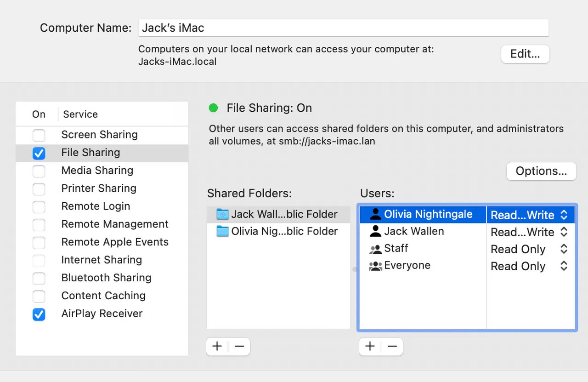
Task: Click Olivia Nightingale's user icon
Action: point(375,214)
